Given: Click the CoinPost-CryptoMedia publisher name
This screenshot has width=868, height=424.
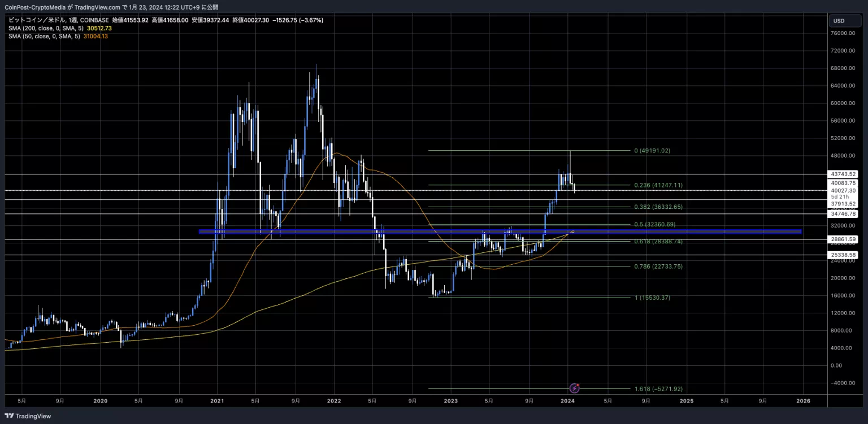Looking at the screenshot, I should pyautogui.click(x=36, y=7).
